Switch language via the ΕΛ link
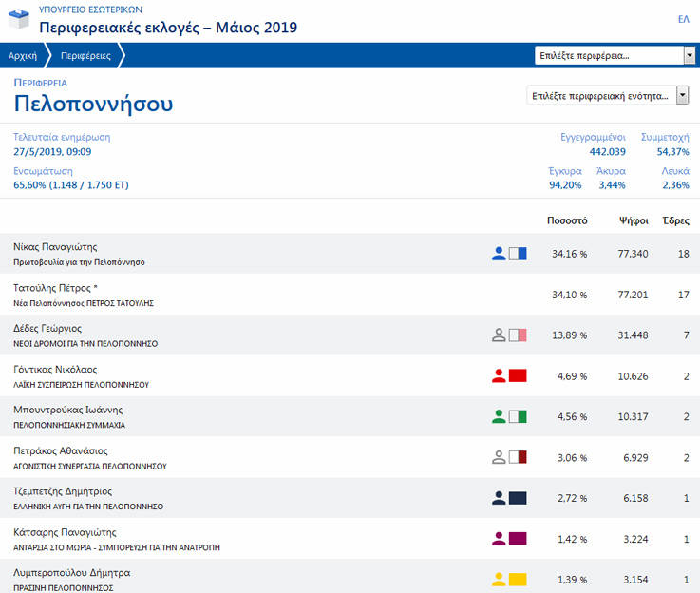700x593 pixels. (x=683, y=19)
